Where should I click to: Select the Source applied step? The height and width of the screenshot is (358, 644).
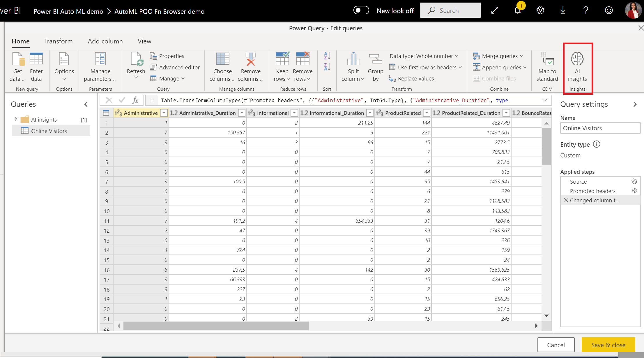point(578,182)
